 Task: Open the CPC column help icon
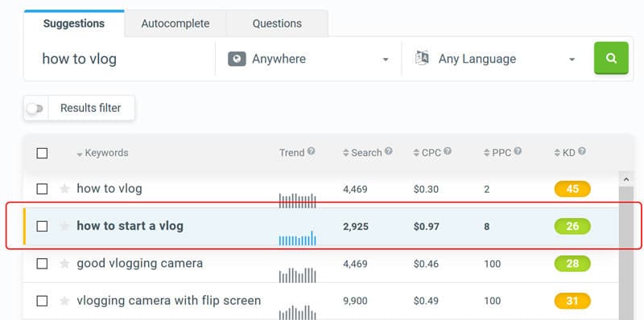[x=448, y=151]
